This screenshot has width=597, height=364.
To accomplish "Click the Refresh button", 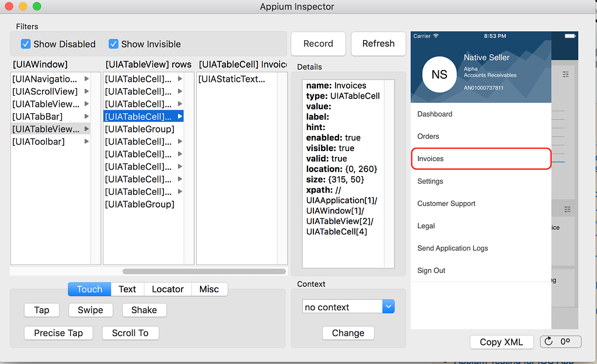I will 378,43.
